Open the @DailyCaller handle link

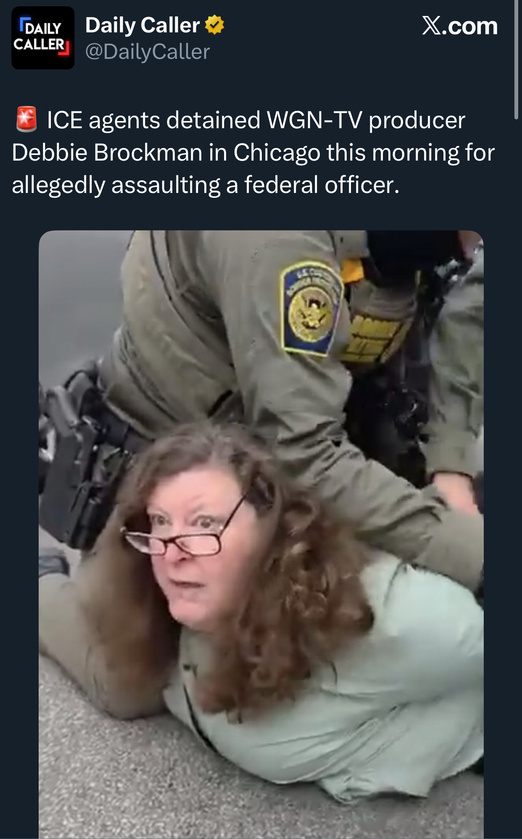pos(148,52)
